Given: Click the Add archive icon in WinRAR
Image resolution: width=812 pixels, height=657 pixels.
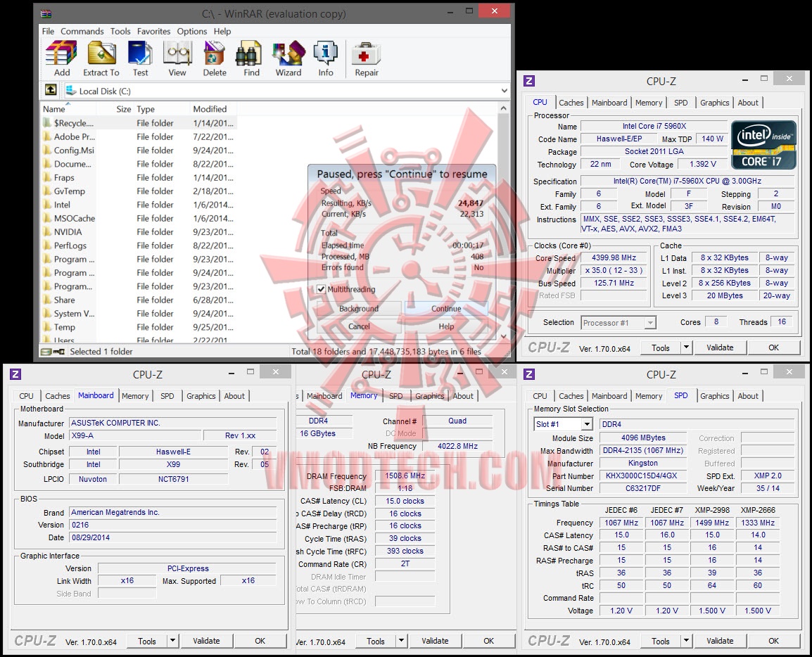Looking at the screenshot, I should (61, 53).
